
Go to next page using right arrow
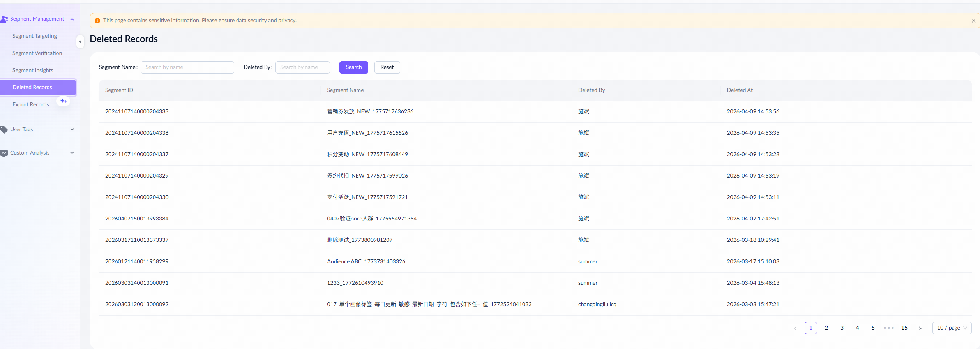coord(920,328)
